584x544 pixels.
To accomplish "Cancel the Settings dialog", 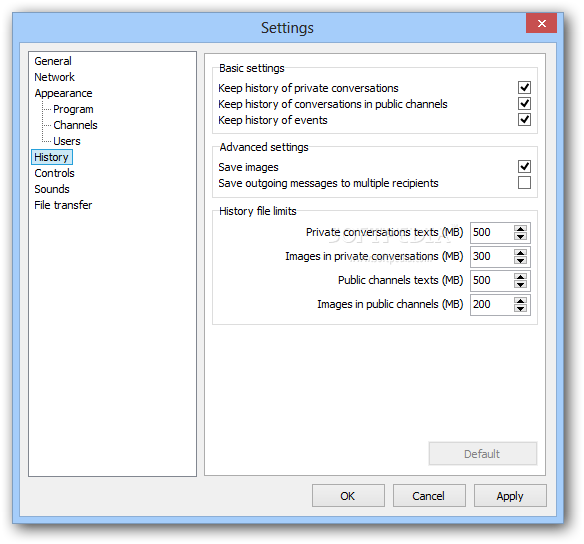I will click(x=429, y=496).
